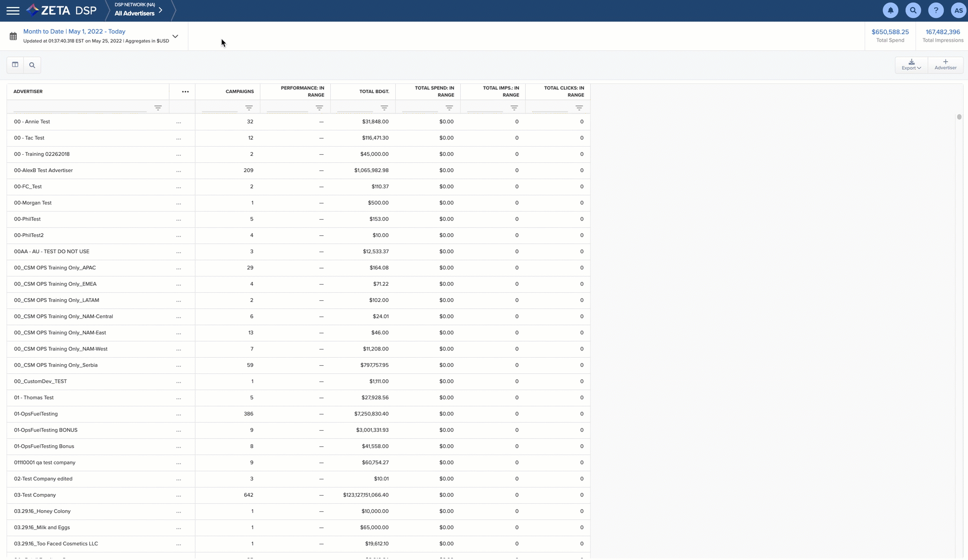The image size is (968, 560).
Task: Open global search in the header
Action: 913,10
